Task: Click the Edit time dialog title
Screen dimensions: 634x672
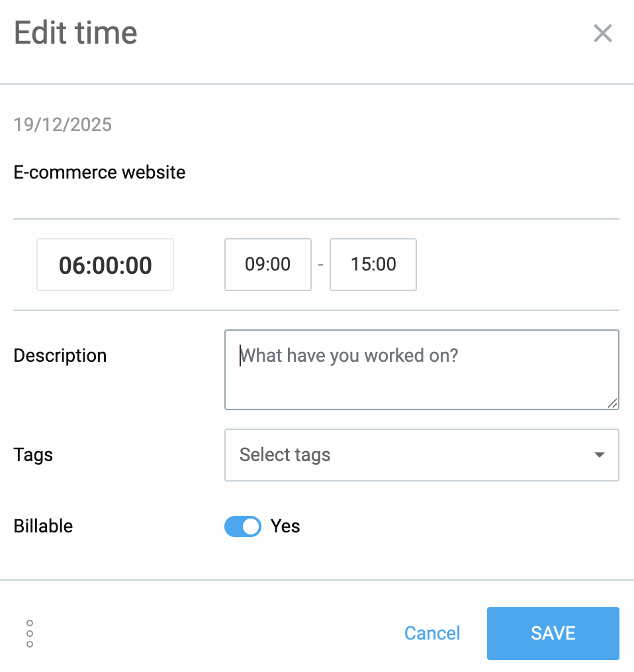Action: [x=75, y=32]
